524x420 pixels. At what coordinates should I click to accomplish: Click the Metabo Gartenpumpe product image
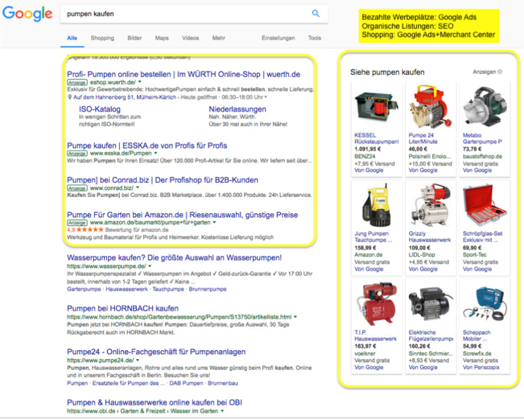[x=484, y=107]
